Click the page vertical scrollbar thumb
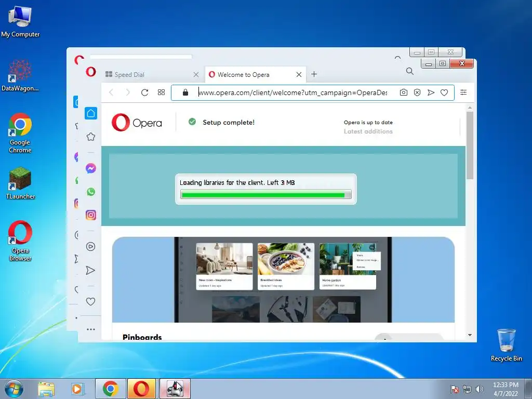 point(470,145)
